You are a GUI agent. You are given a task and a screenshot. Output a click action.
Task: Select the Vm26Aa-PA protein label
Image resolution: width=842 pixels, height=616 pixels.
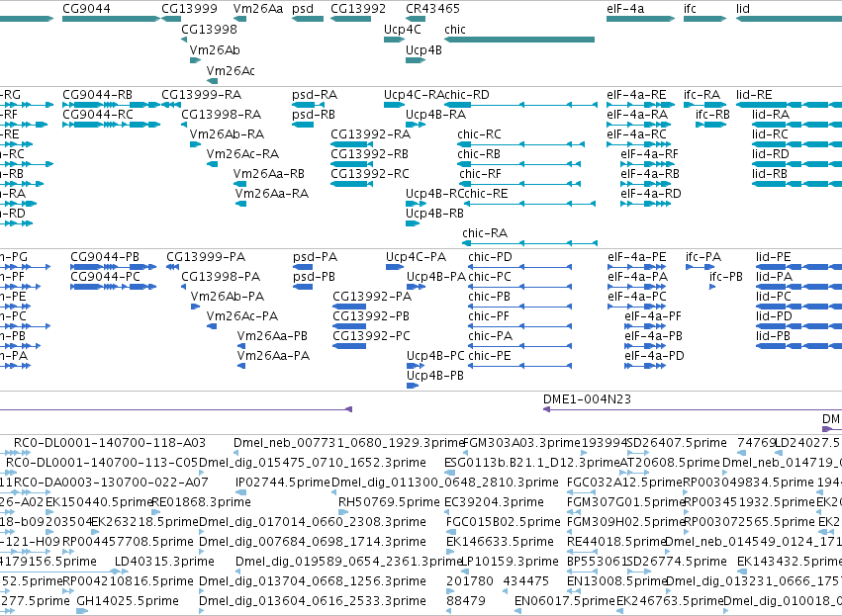[x=273, y=356]
